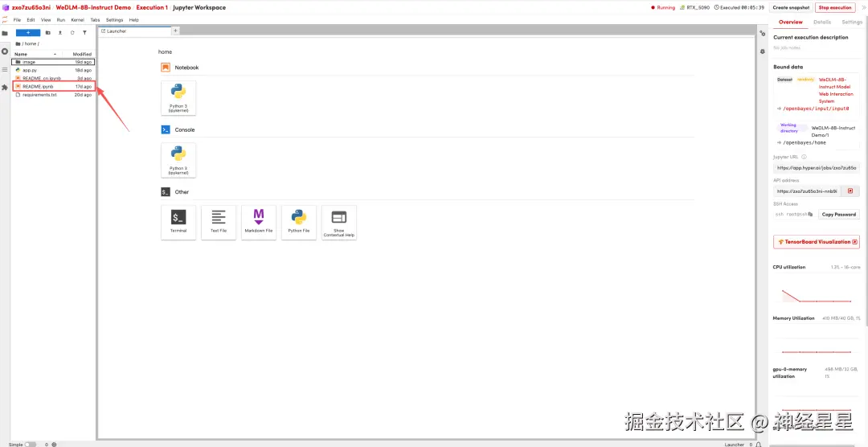Refresh the file browser list
The image size is (868, 447).
(x=72, y=33)
